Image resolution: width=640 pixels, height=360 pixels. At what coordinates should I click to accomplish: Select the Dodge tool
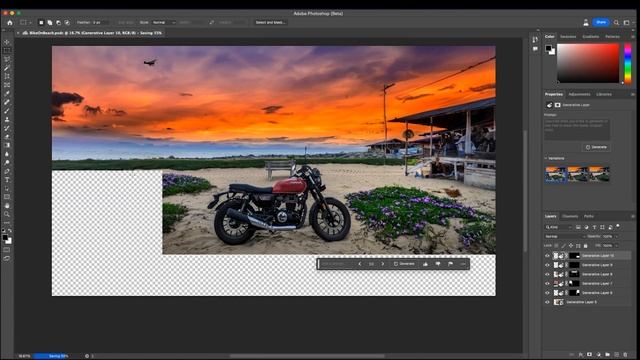(7, 162)
